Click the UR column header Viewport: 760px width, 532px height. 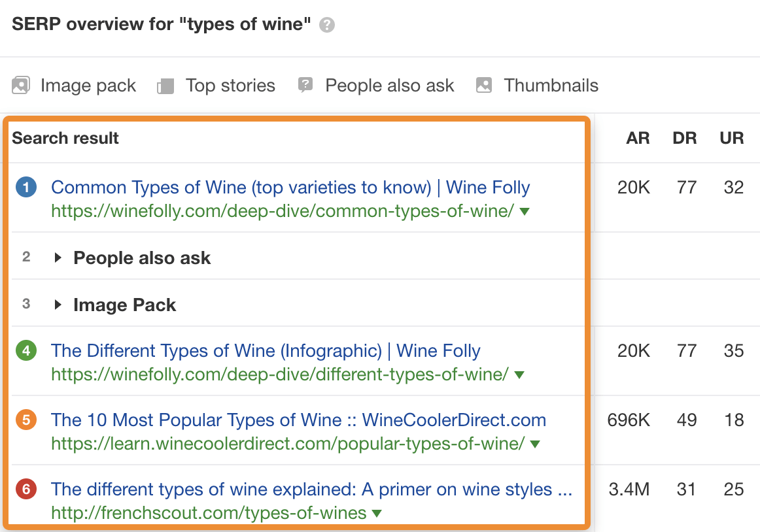pos(731,138)
